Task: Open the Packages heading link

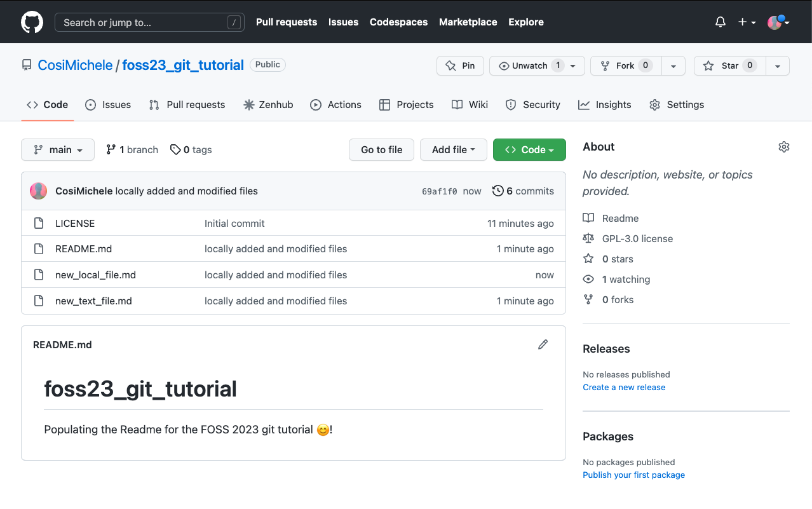Action: click(608, 437)
